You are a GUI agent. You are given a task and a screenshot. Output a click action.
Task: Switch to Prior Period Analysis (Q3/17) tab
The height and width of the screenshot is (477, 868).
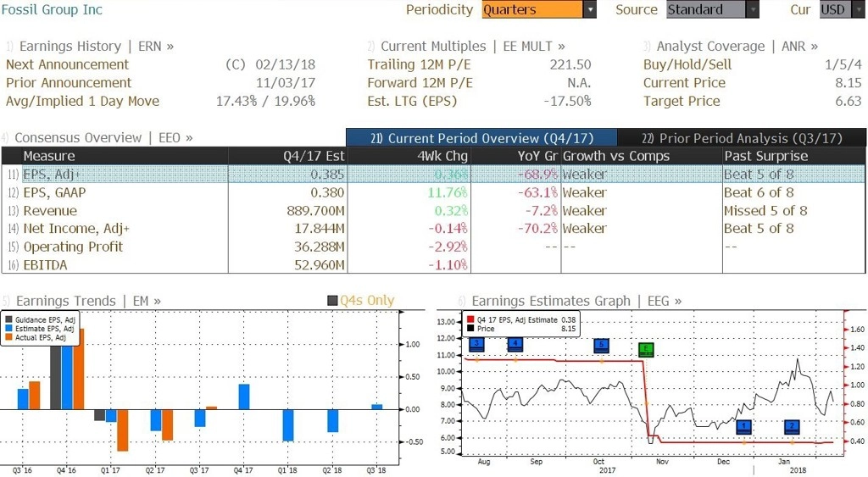[742, 138]
